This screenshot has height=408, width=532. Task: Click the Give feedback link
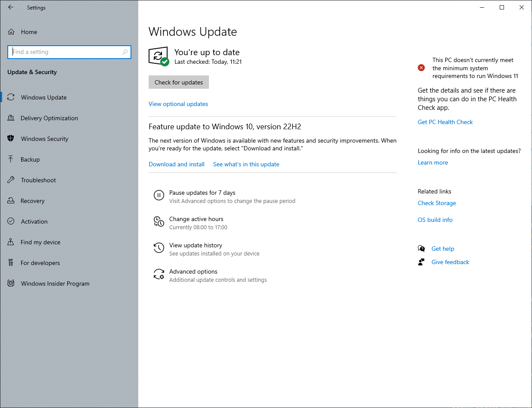[450, 262]
